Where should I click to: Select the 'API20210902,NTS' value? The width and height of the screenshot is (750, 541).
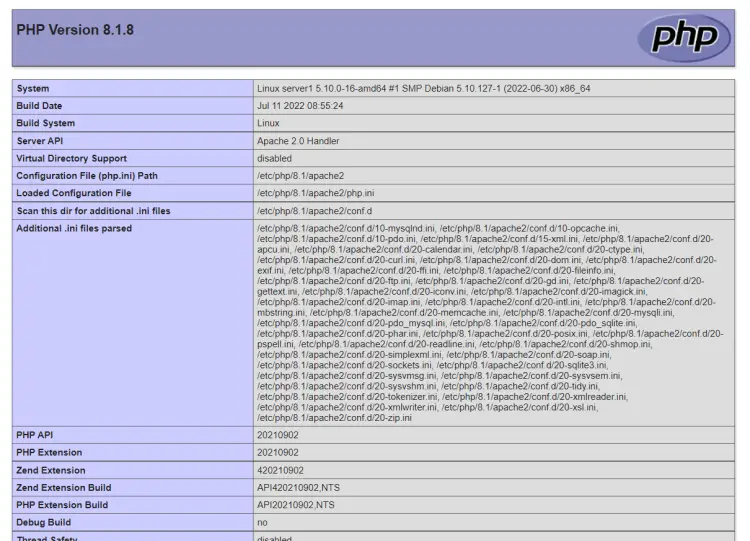point(296,505)
